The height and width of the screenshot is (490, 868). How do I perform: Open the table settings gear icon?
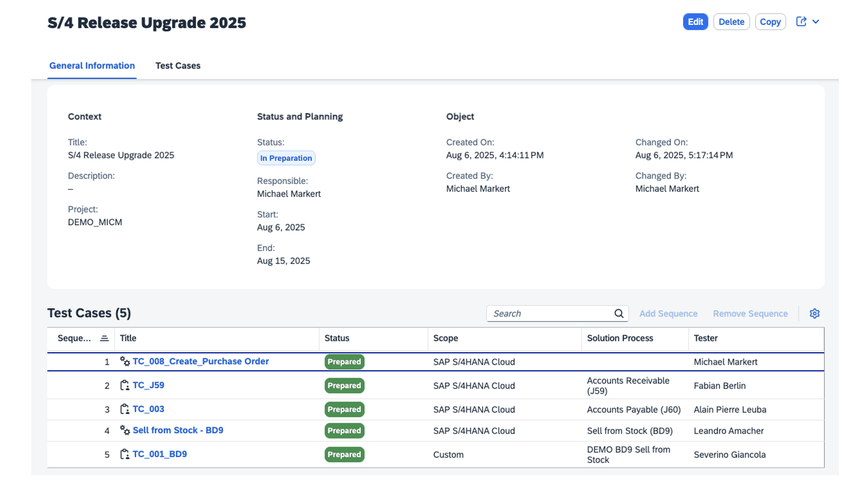tap(814, 313)
